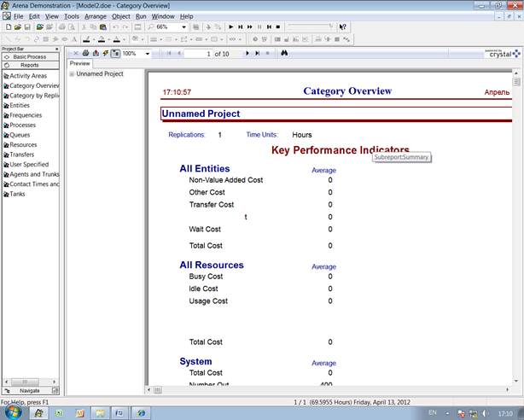Open the User Specified report
This screenshot has width=524, height=420.
tap(26, 165)
